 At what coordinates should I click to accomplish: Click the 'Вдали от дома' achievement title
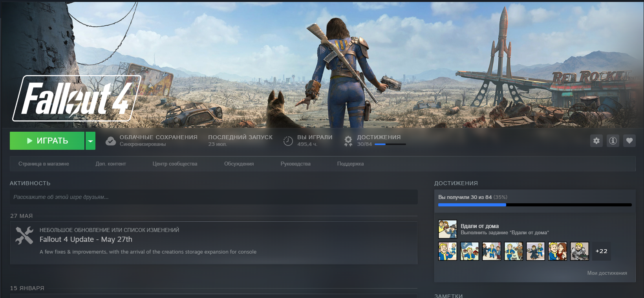click(480, 226)
